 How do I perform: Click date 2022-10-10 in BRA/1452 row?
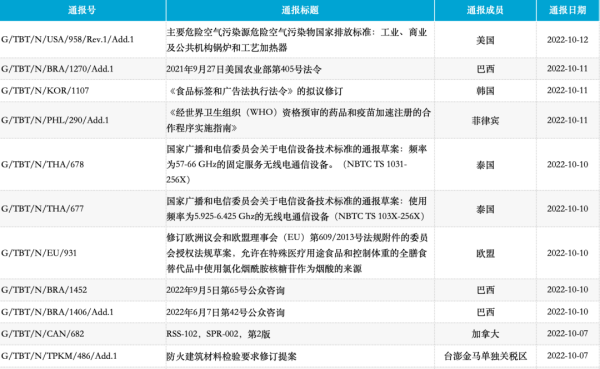click(x=567, y=290)
